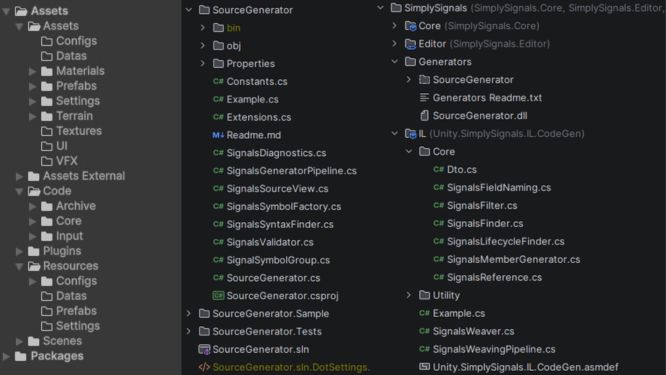The image size is (666, 375).
Task: Click the solution icon of SourceGenerator.sln
Action: pyautogui.click(x=204, y=349)
